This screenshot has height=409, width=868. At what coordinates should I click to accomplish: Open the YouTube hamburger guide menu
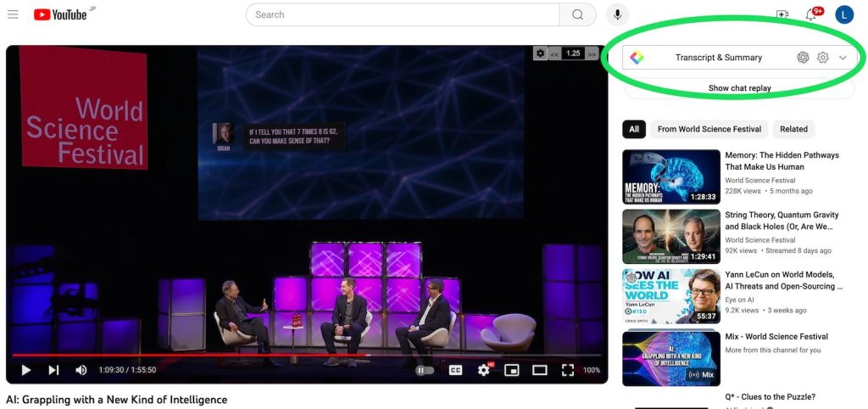[x=13, y=14]
